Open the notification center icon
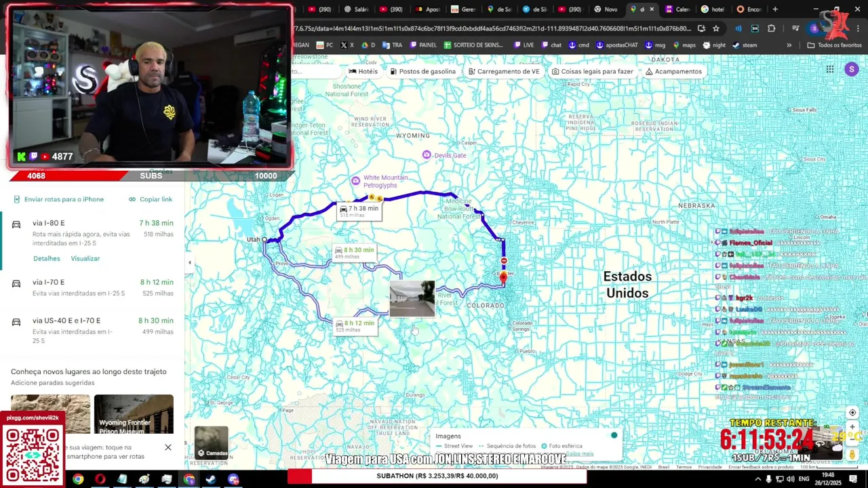 point(853,479)
